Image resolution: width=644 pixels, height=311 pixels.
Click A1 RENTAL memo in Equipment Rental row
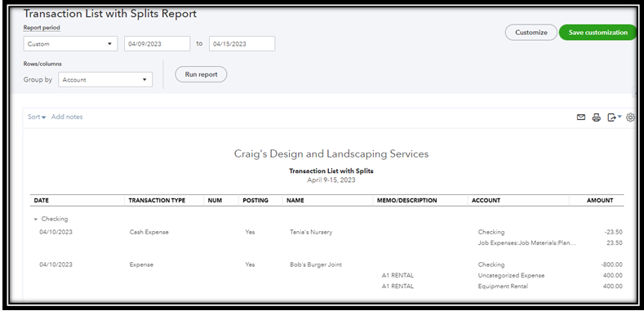398,287
